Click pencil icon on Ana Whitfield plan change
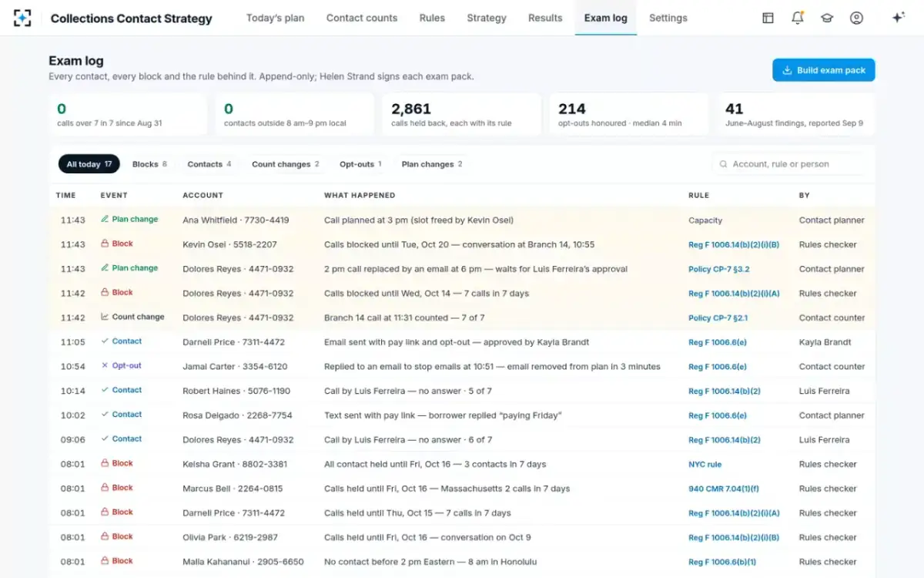Image resolution: width=924 pixels, height=578 pixels. click(x=105, y=219)
